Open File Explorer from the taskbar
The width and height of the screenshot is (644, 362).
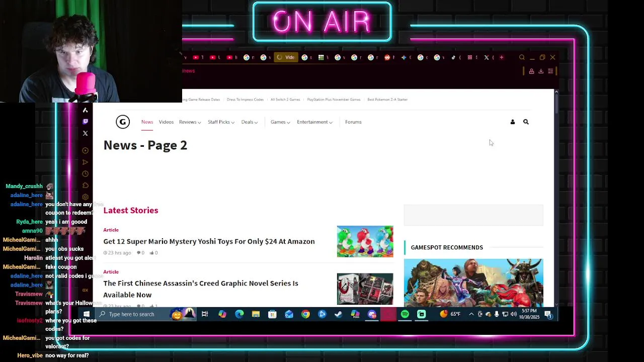256,314
